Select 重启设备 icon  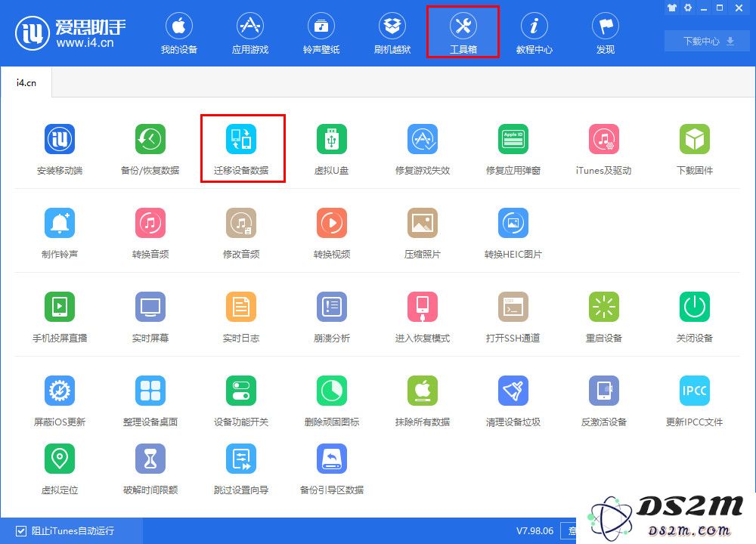click(x=603, y=307)
